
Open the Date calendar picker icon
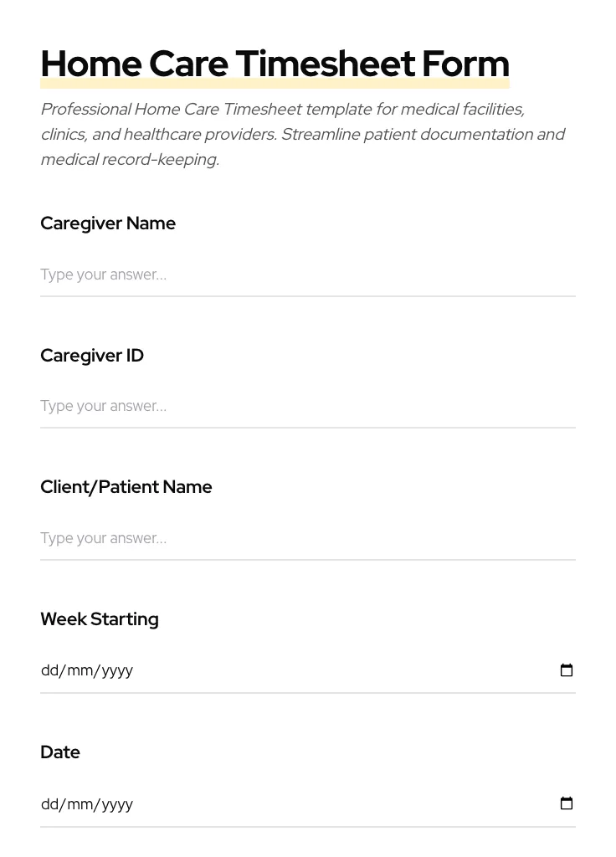[x=567, y=803]
